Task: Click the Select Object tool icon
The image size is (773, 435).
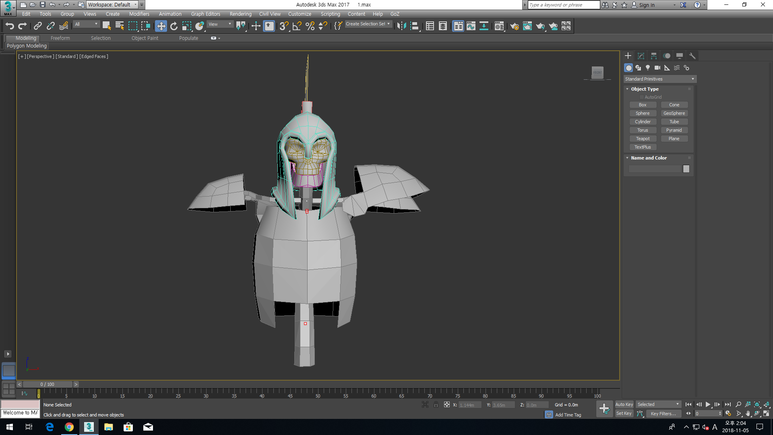Action: click(107, 26)
